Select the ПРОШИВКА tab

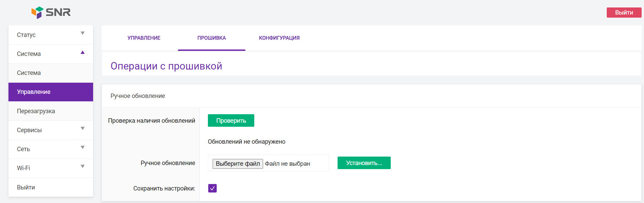point(212,38)
